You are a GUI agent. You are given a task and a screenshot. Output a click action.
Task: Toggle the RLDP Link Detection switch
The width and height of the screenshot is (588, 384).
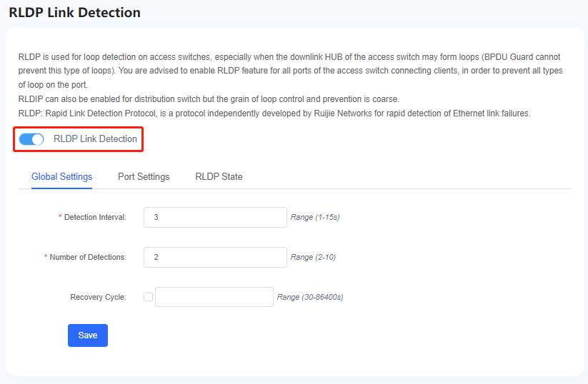31,139
